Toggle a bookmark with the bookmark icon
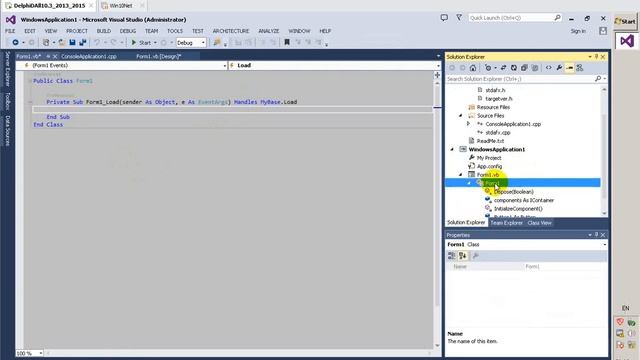 tap(287, 42)
